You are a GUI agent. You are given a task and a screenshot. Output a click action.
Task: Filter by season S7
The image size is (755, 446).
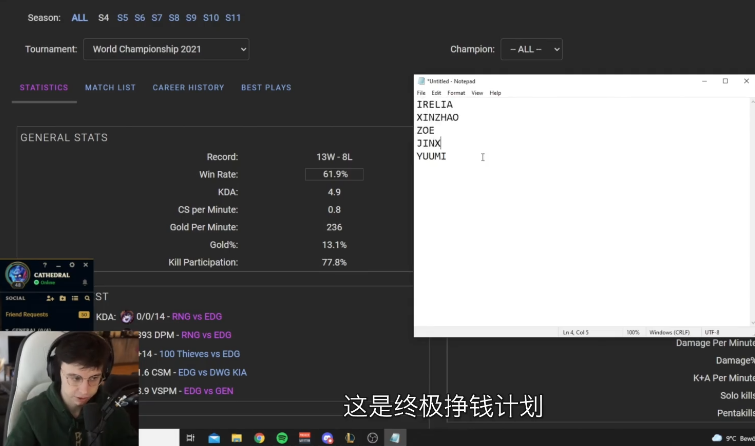point(157,18)
